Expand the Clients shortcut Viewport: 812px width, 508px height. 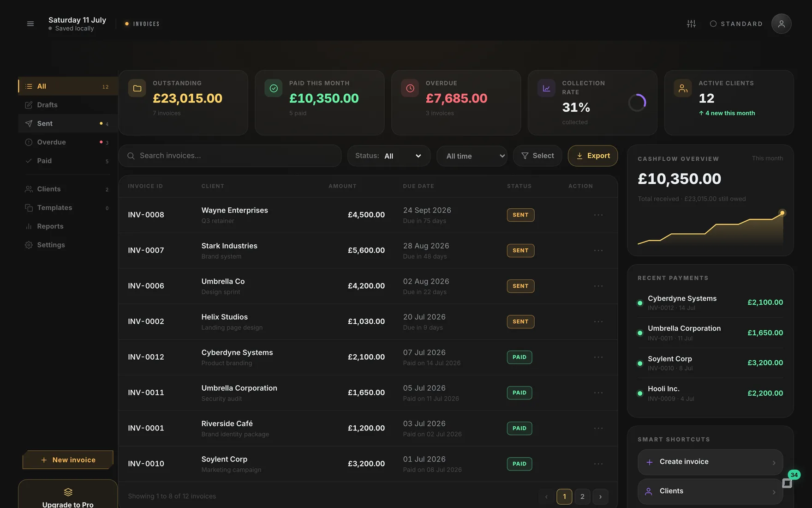(710, 491)
